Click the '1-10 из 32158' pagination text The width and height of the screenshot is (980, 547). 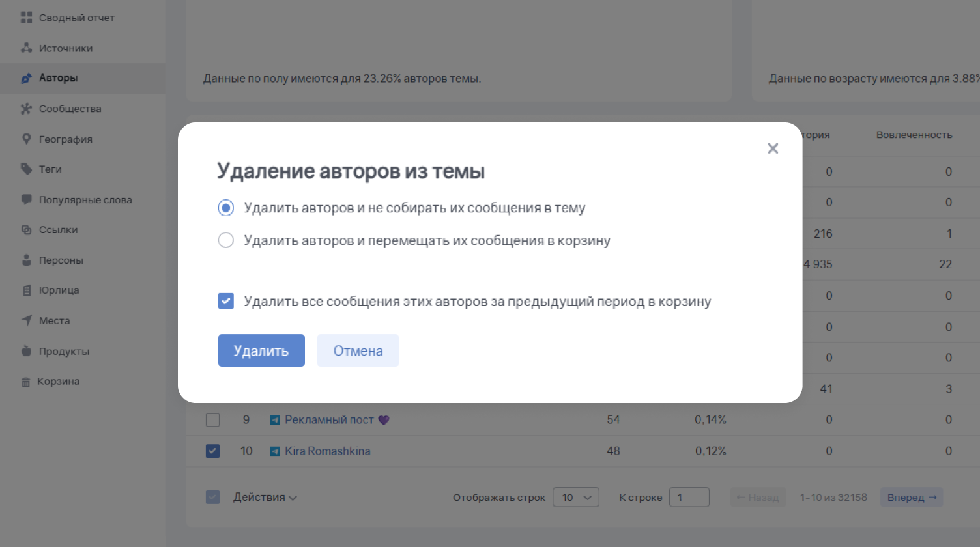pyautogui.click(x=833, y=498)
